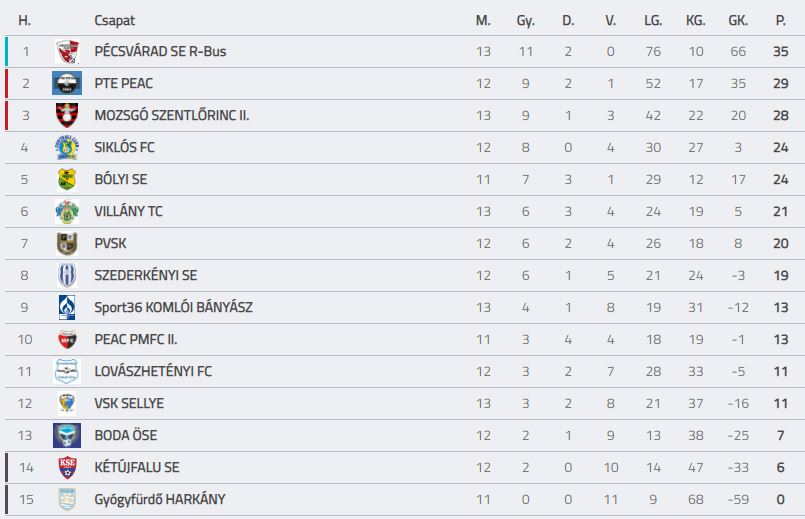Screen dimensions: 805x519
Task: Open the SZEDERKÉNYI SE team name link
Action: [x=146, y=275]
